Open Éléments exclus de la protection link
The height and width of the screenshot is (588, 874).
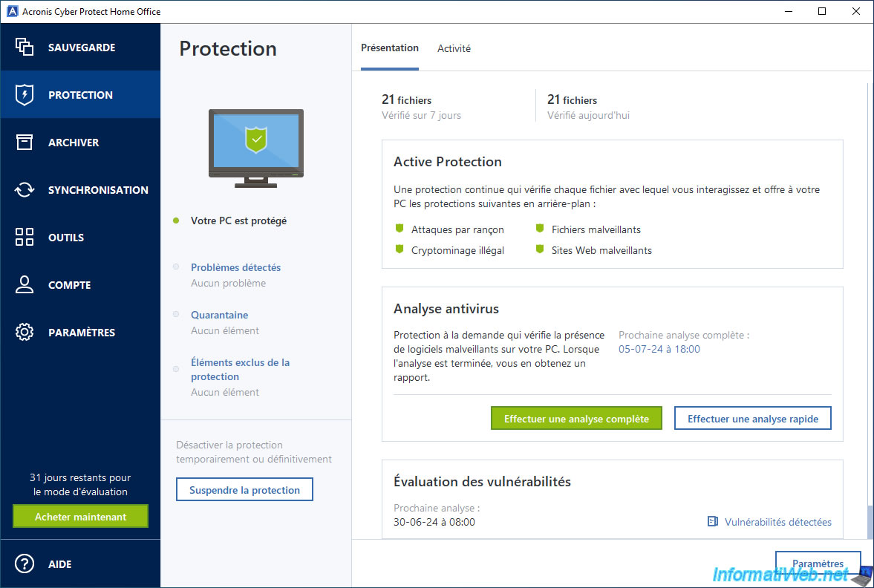pos(241,370)
